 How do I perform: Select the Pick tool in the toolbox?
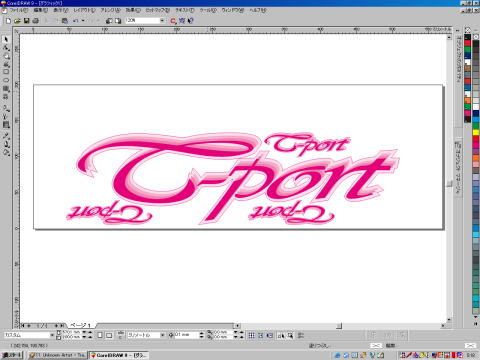[6, 39]
